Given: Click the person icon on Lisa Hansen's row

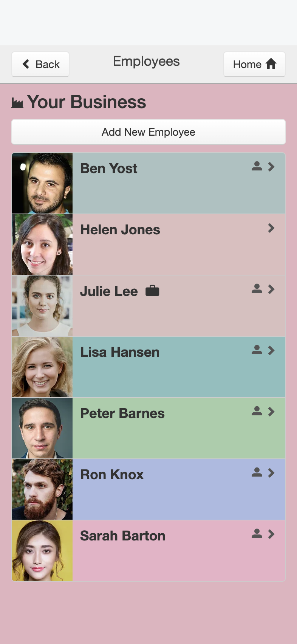Looking at the screenshot, I should pos(257,350).
